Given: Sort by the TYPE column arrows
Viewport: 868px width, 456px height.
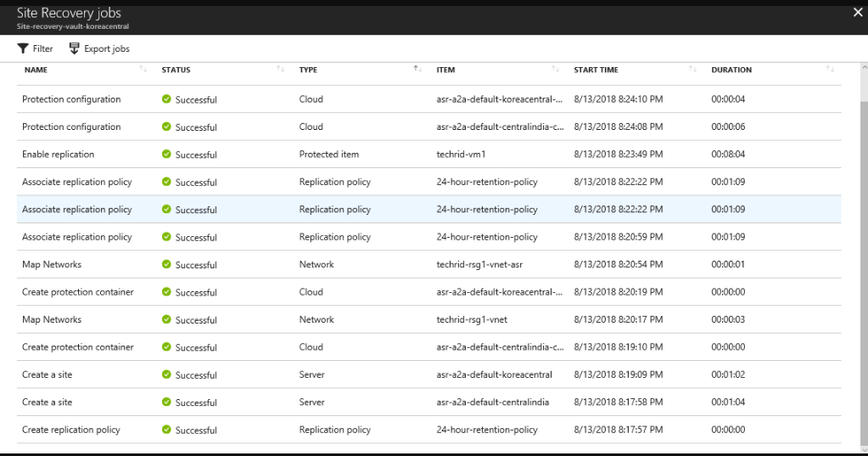Looking at the screenshot, I should (418, 70).
